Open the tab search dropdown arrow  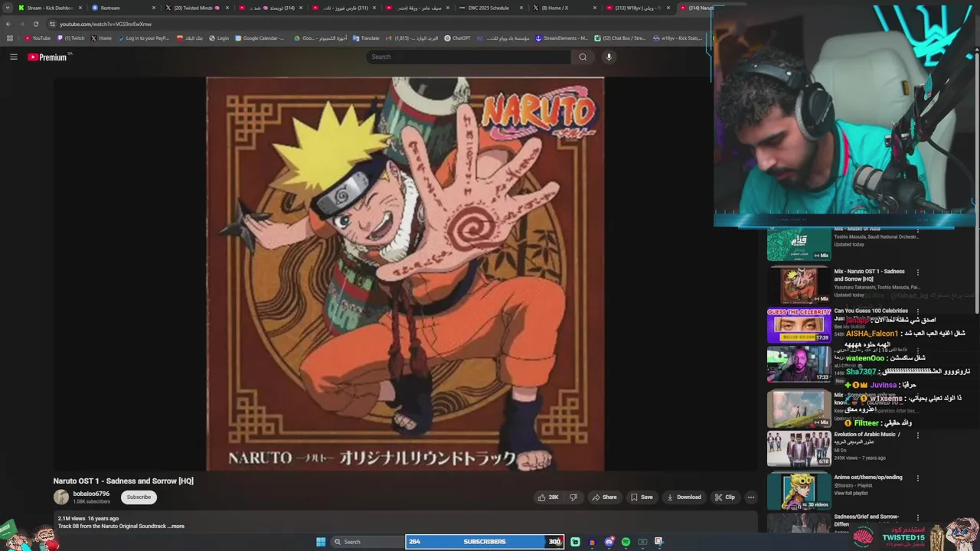(x=6, y=8)
